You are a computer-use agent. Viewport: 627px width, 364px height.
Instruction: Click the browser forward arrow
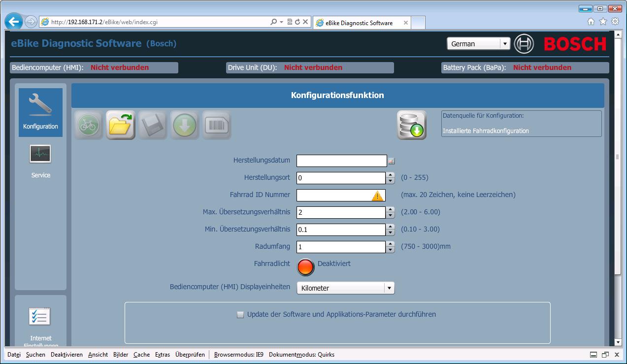pyautogui.click(x=31, y=22)
